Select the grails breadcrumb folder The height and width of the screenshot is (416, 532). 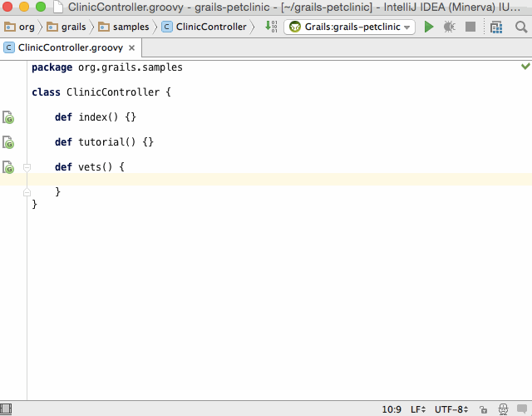click(66, 27)
